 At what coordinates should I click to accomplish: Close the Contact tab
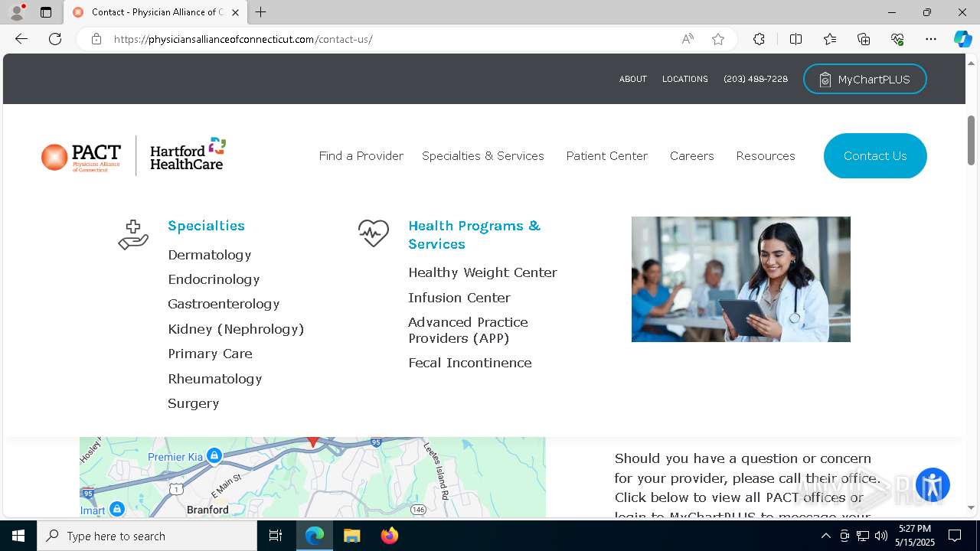[235, 12]
